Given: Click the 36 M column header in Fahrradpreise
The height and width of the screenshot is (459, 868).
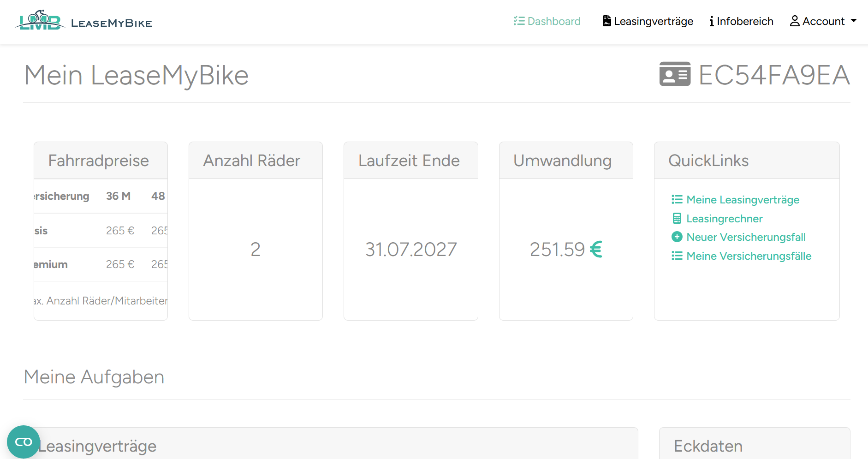Looking at the screenshot, I should [x=118, y=196].
